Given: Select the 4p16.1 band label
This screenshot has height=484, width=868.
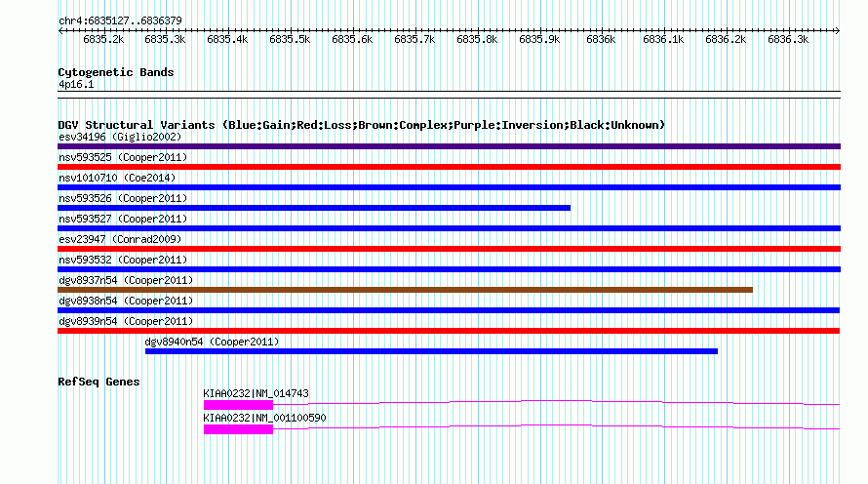Looking at the screenshot, I should (x=76, y=84).
